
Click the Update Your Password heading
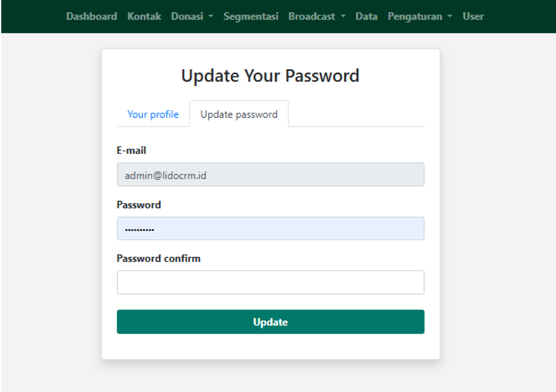[270, 76]
